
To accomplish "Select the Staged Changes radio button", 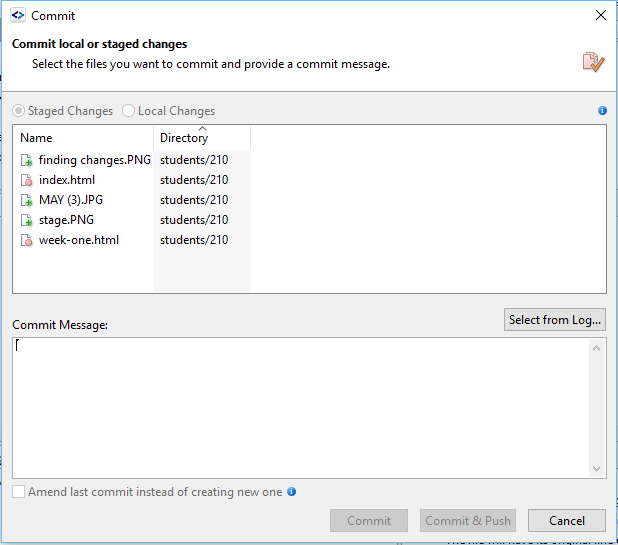I will coord(19,111).
